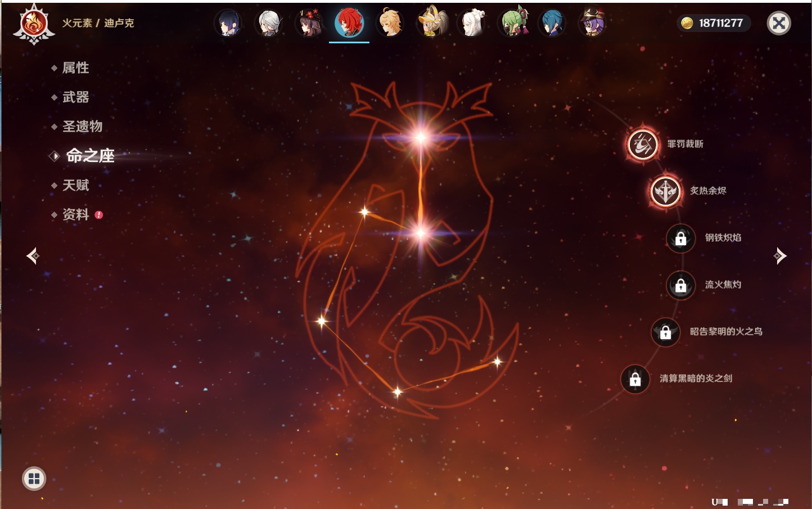The height and width of the screenshot is (509, 812).
Task: Click the locked 清算黑暗的炎之剑 constellation icon
Action: click(x=635, y=379)
